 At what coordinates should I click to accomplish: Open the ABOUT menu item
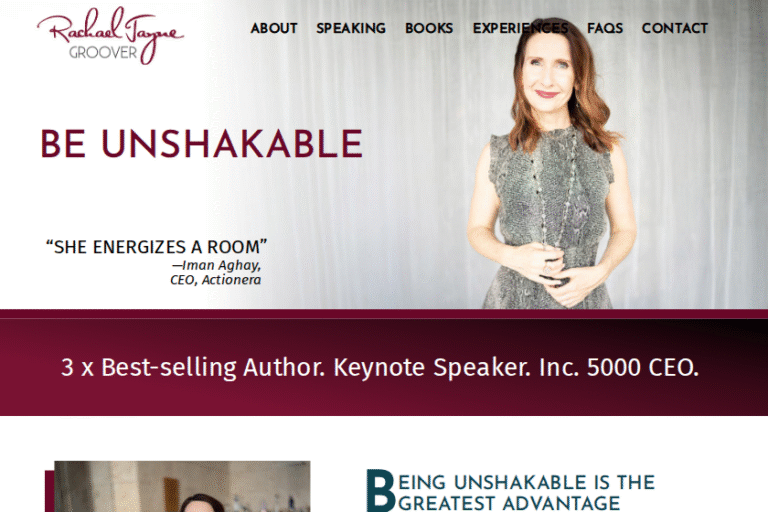pos(274,28)
